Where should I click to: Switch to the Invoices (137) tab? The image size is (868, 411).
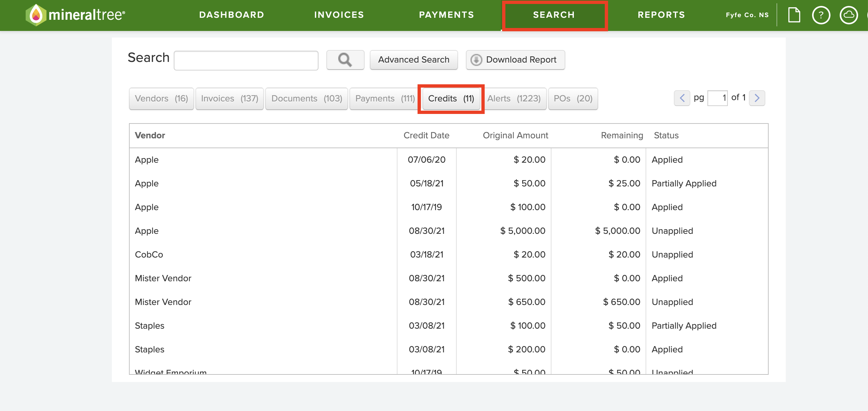pos(229,99)
